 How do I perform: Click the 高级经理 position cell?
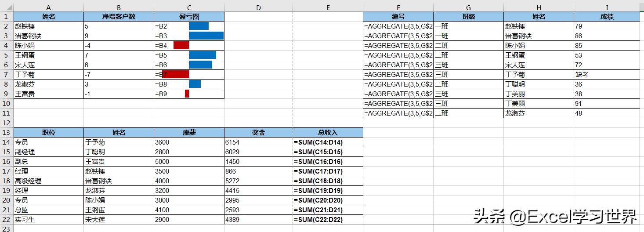[48, 181]
